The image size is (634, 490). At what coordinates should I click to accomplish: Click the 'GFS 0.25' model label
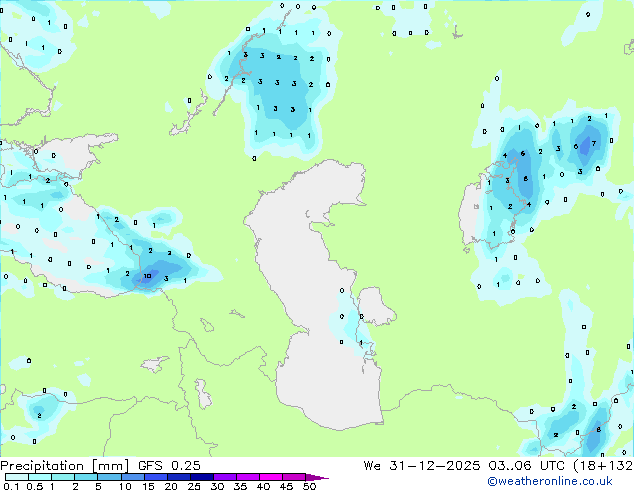pyautogui.click(x=169, y=466)
